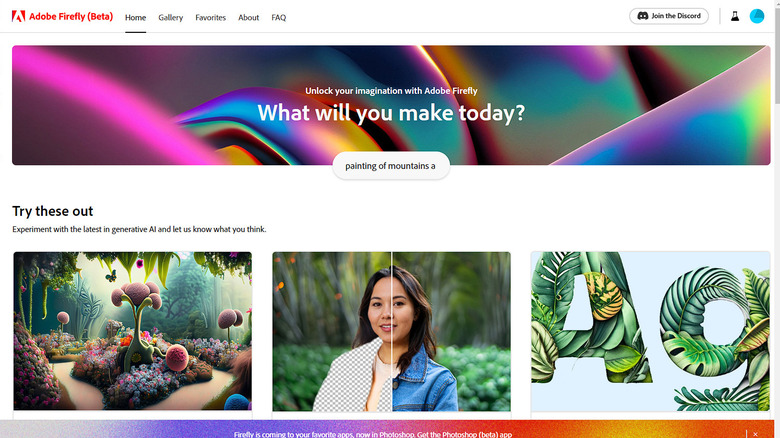Open the FAQ page
This screenshot has height=438, width=780.
click(279, 17)
